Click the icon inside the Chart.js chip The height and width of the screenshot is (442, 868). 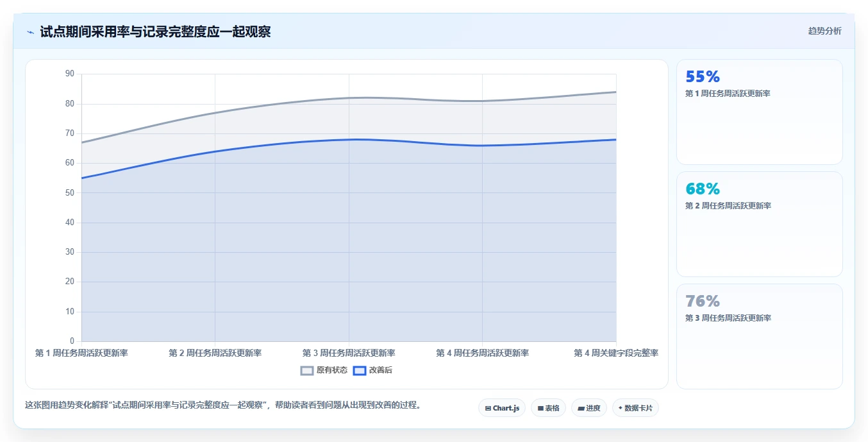pos(488,408)
